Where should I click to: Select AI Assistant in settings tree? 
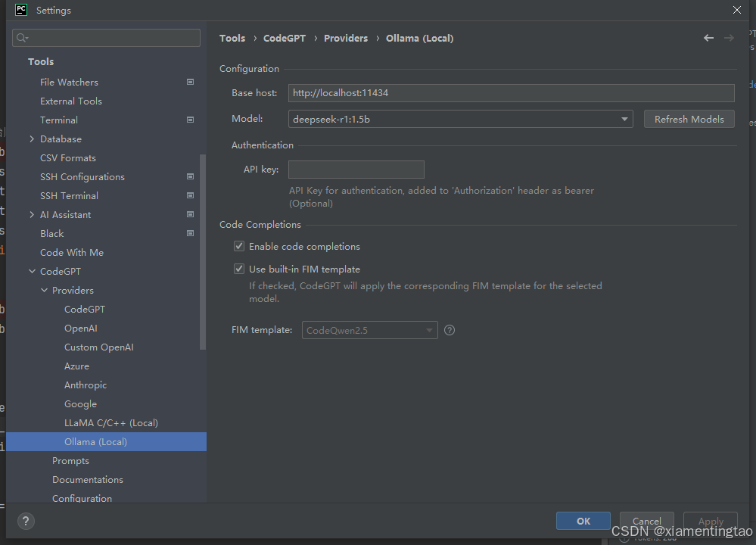tap(65, 215)
